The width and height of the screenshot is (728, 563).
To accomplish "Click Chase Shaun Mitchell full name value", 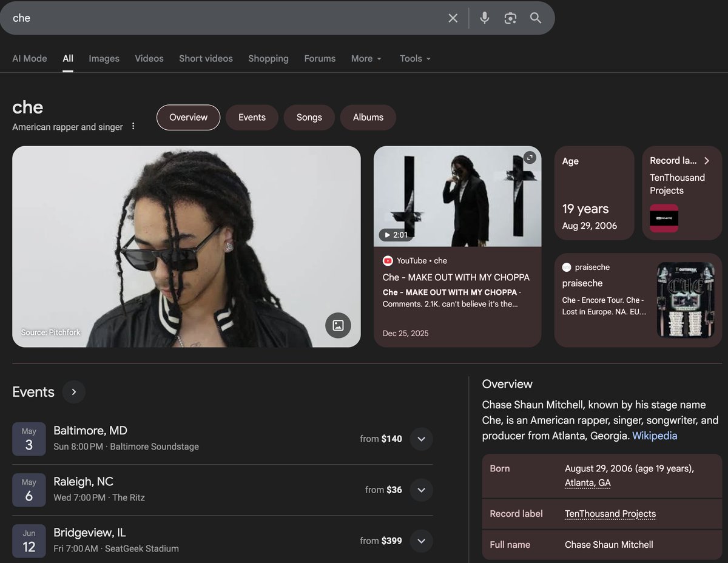I will [609, 545].
